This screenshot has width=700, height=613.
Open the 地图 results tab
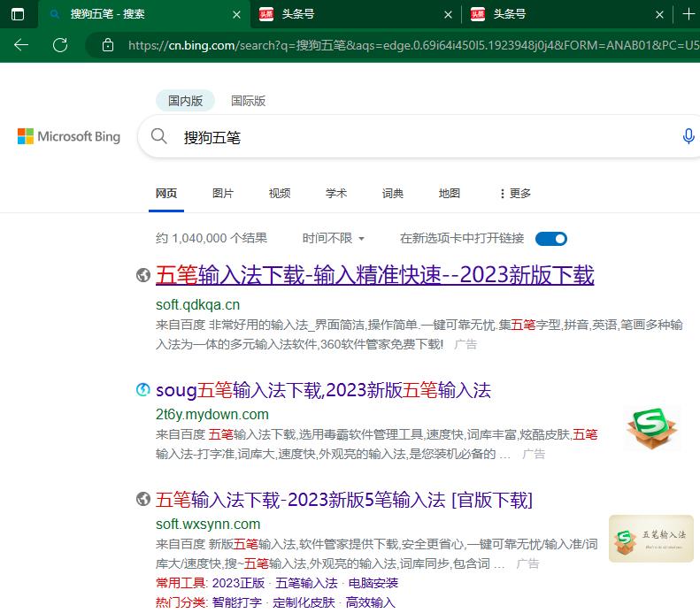(450, 194)
